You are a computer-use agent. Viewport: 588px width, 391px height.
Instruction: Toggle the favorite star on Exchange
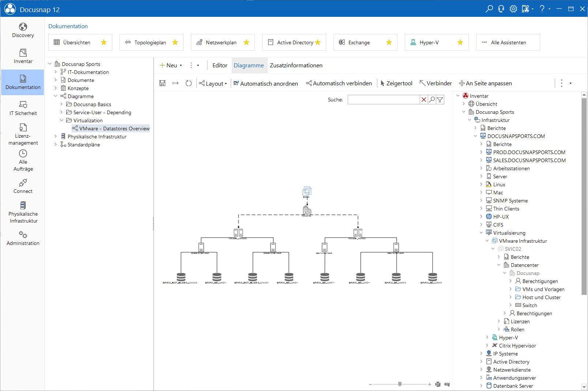point(389,42)
